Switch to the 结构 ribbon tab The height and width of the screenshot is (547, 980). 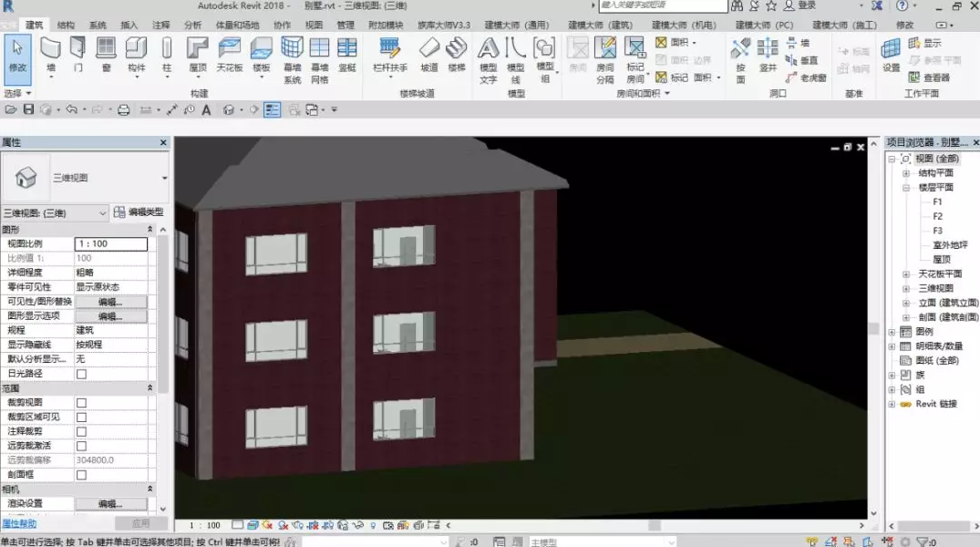tap(67, 25)
